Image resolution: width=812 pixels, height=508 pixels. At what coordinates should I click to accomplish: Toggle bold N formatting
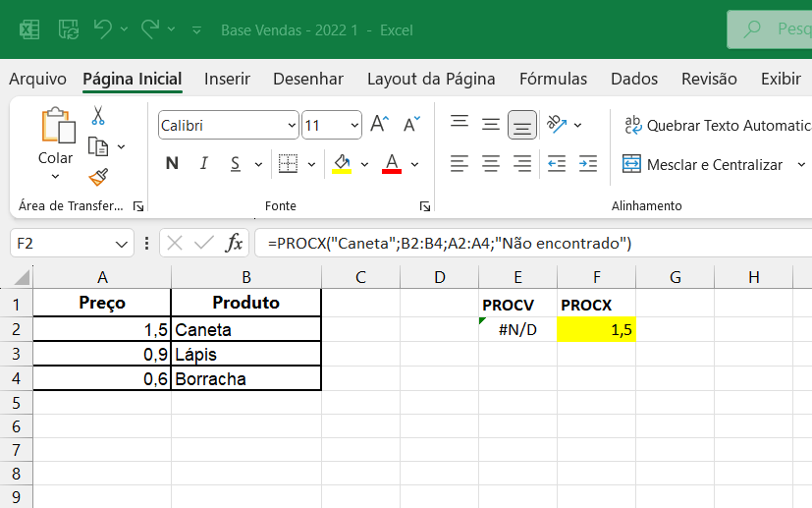pyautogui.click(x=172, y=164)
